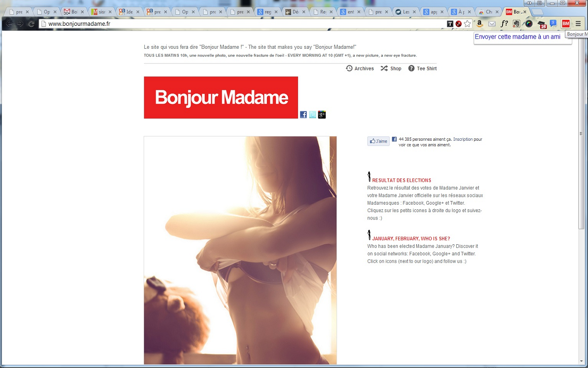Click the Facebook J'aime like button
588x368 pixels.
click(x=379, y=141)
